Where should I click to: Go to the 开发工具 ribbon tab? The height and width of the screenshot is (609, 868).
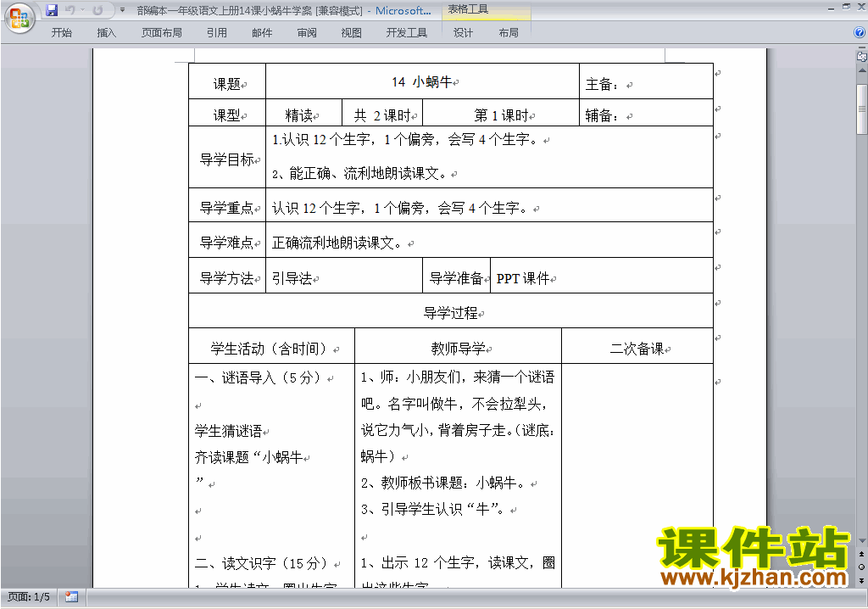click(407, 33)
